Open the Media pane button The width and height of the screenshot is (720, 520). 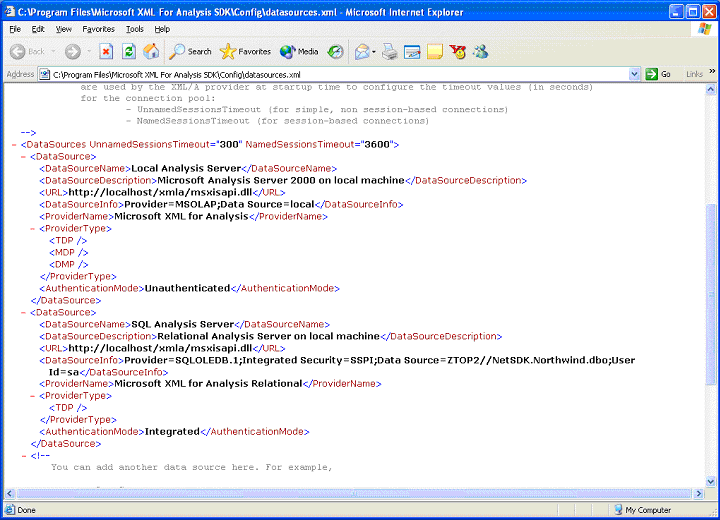(299, 51)
